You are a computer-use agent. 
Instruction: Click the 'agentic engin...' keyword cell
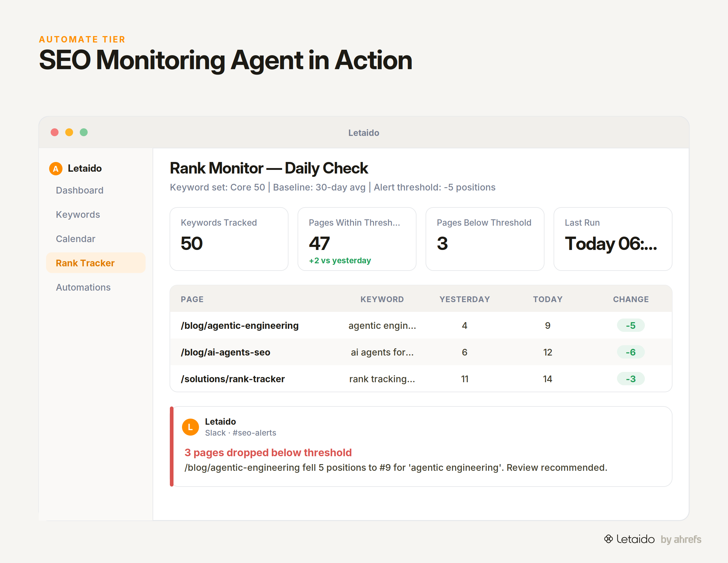coord(382,326)
